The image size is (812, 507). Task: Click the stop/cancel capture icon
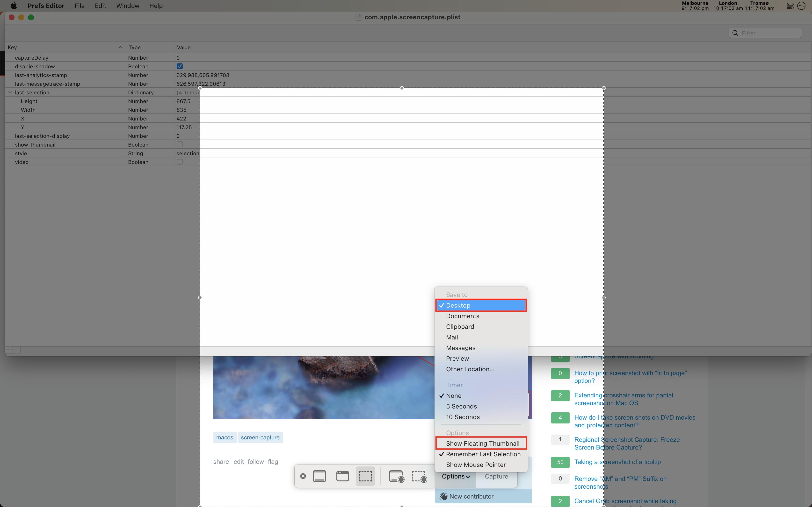click(x=303, y=476)
